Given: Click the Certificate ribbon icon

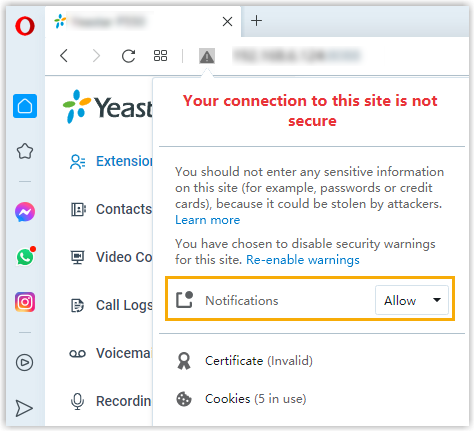Looking at the screenshot, I should point(184,361).
